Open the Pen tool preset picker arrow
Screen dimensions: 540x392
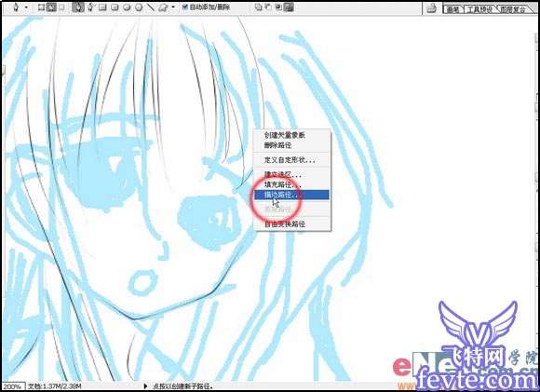point(26,7)
